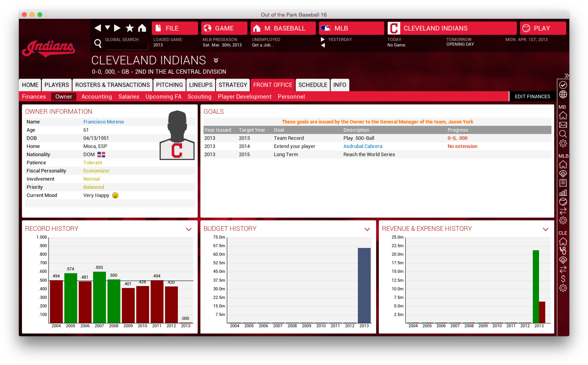
Task: Open the M. BASEBALL menu
Action: pos(283,28)
